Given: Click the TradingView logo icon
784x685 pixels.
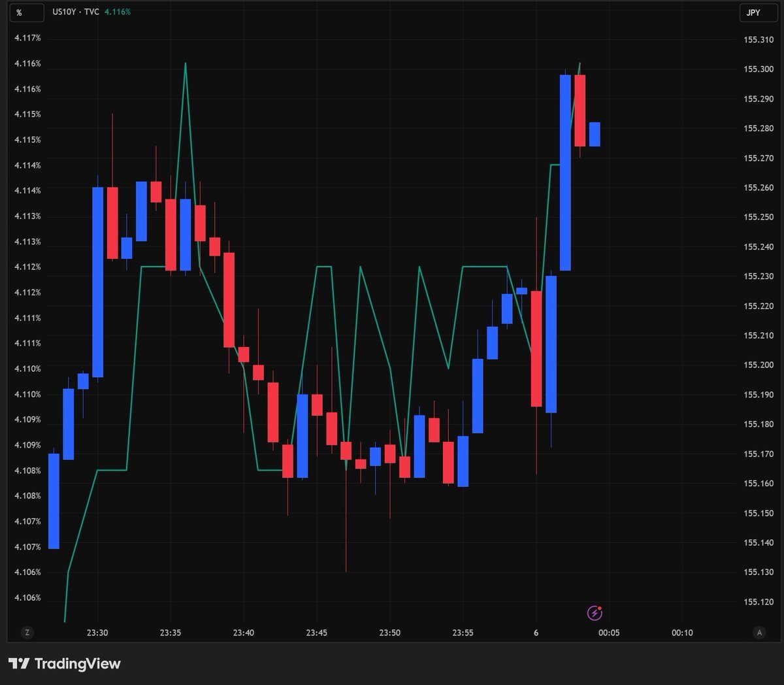Looking at the screenshot, I should (19, 663).
